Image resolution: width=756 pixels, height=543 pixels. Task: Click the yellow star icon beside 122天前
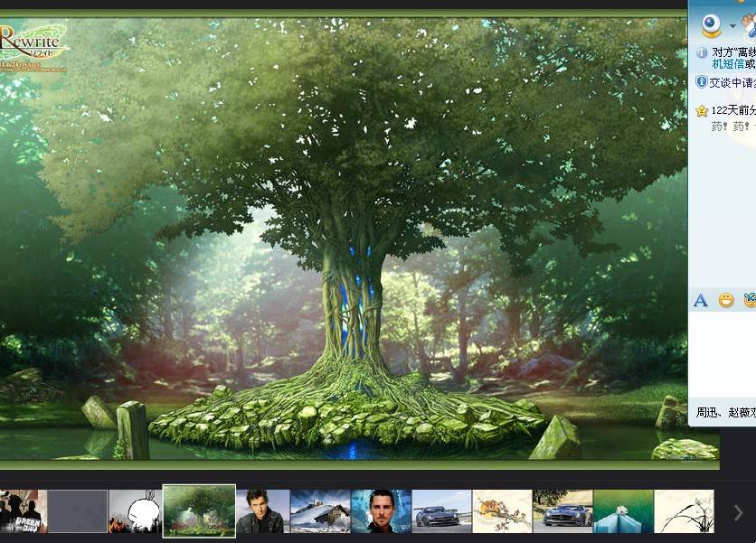702,111
